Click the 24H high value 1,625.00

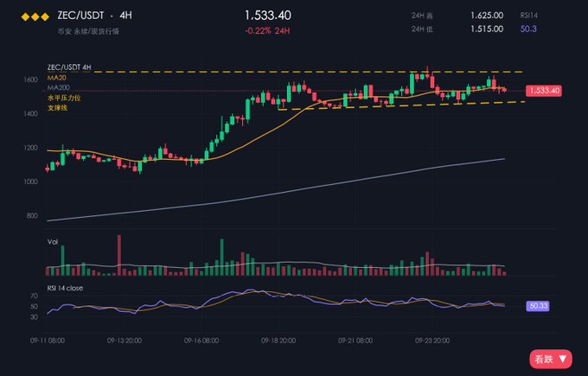(x=487, y=16)
